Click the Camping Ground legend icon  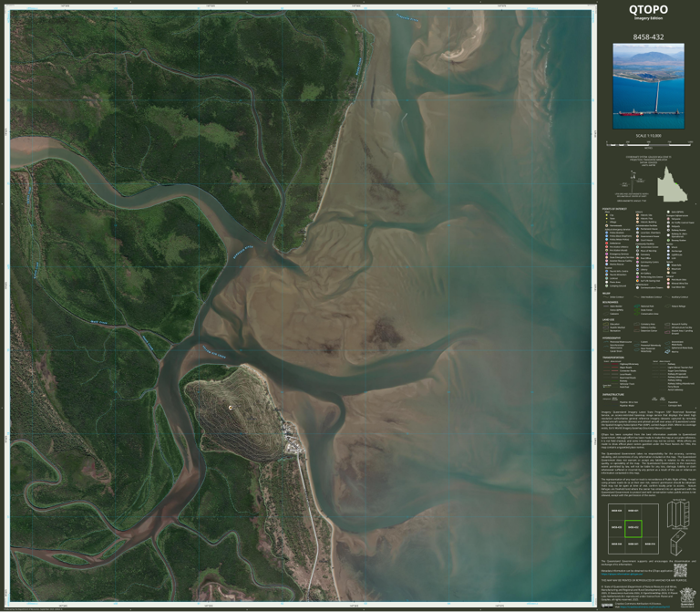click(x=607, y=285)
